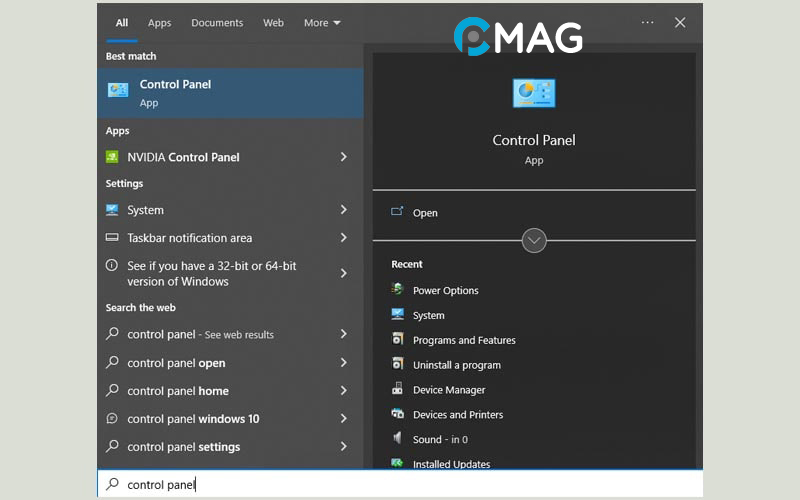Click the Device Manager icon in Recent
The image size is (800, 500).
(x=397, y=390)
